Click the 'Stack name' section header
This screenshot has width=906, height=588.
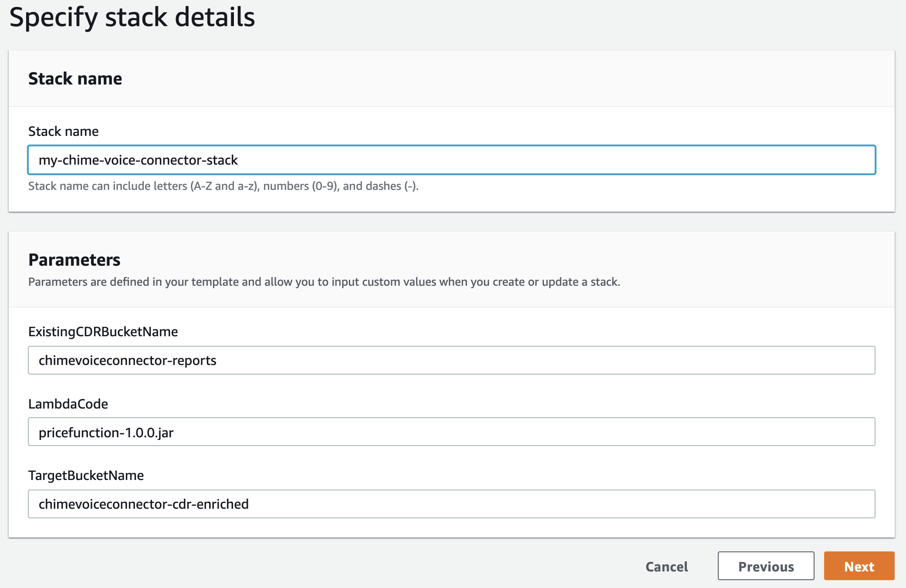[75, 78]
